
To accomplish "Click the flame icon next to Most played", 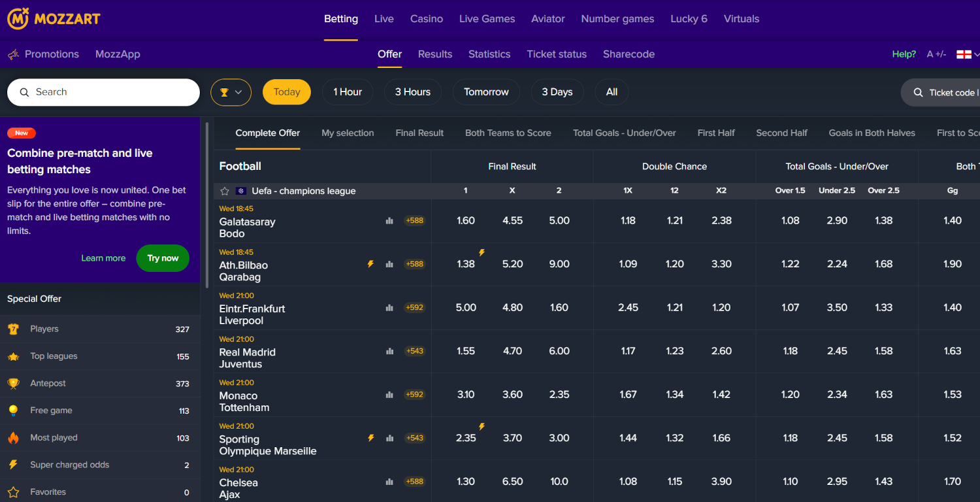I will click(x=14, y=437).
